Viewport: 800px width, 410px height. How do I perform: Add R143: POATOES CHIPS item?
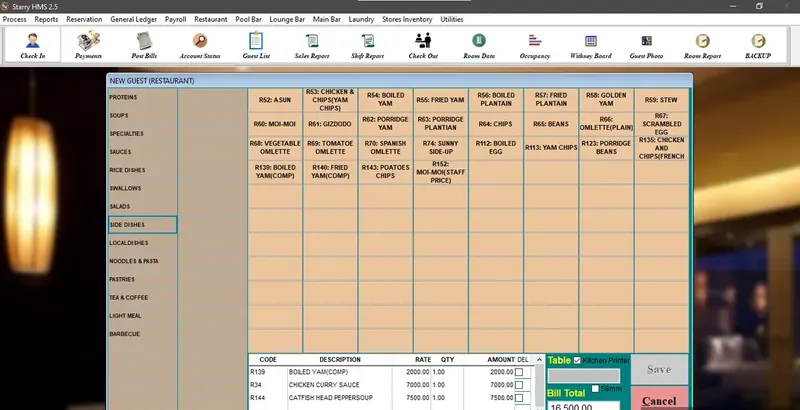385,172
